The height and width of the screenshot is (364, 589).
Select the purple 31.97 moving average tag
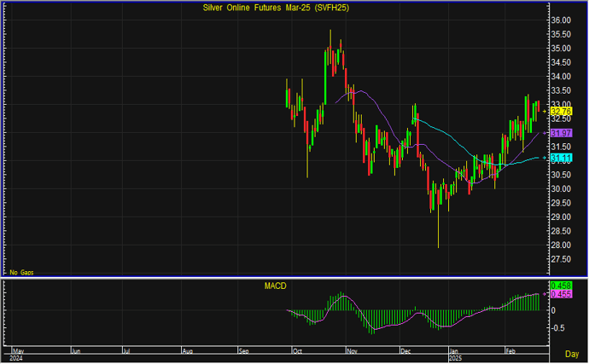561,133
